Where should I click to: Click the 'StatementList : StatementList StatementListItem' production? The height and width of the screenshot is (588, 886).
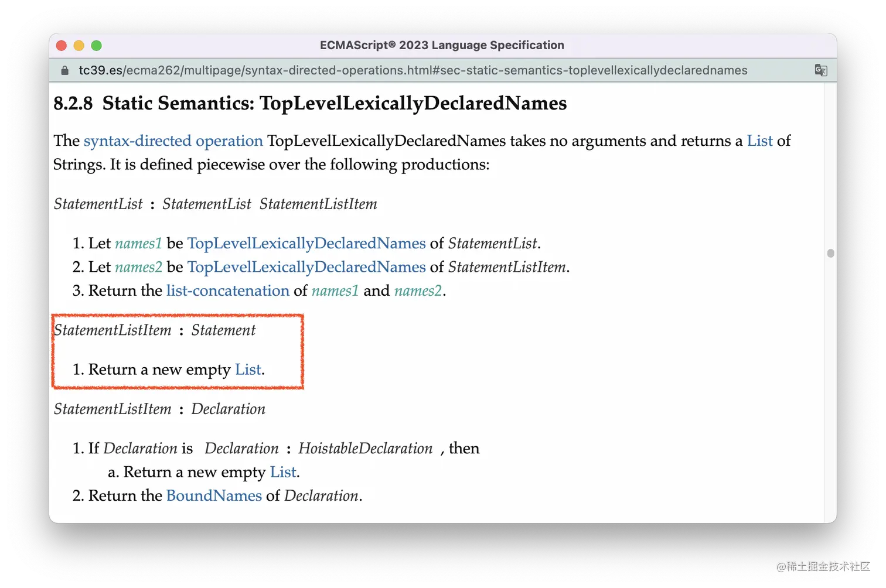[x=215, y=204]
